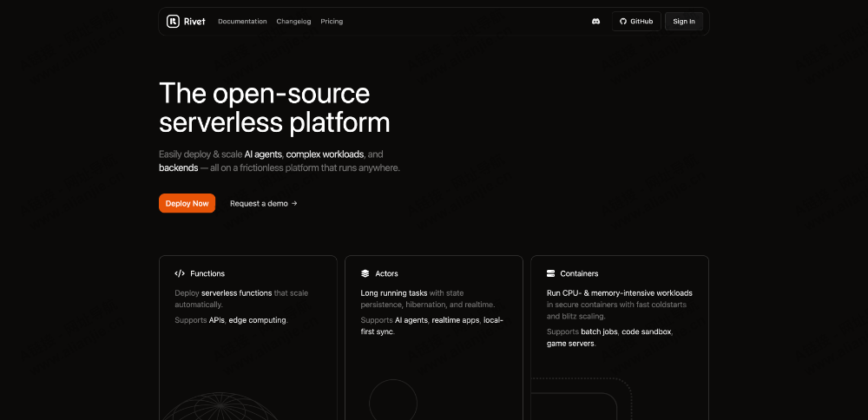This screenshot has height=420, width=868.
Task: Click 'complex workloads' in the hero subtitle
Action: [x=325, y=154]
